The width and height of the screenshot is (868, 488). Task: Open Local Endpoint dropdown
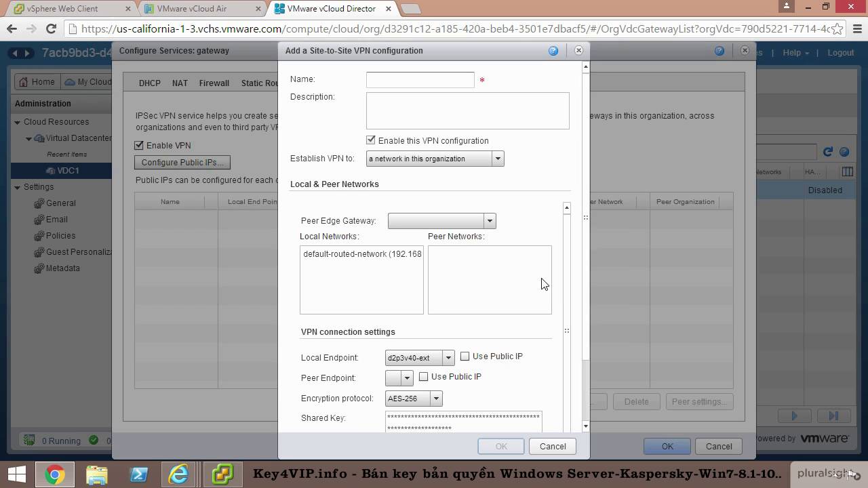419,358
